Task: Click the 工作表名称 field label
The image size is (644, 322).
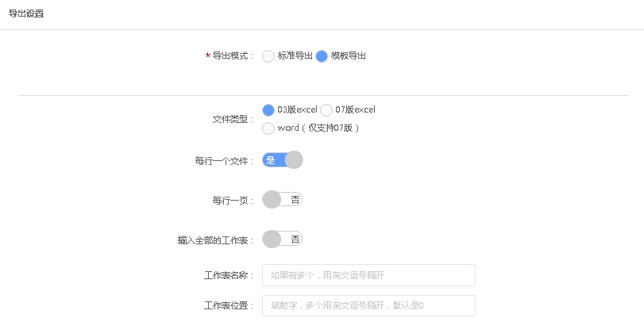Action: pyautogui.click(x=229, y=276)
